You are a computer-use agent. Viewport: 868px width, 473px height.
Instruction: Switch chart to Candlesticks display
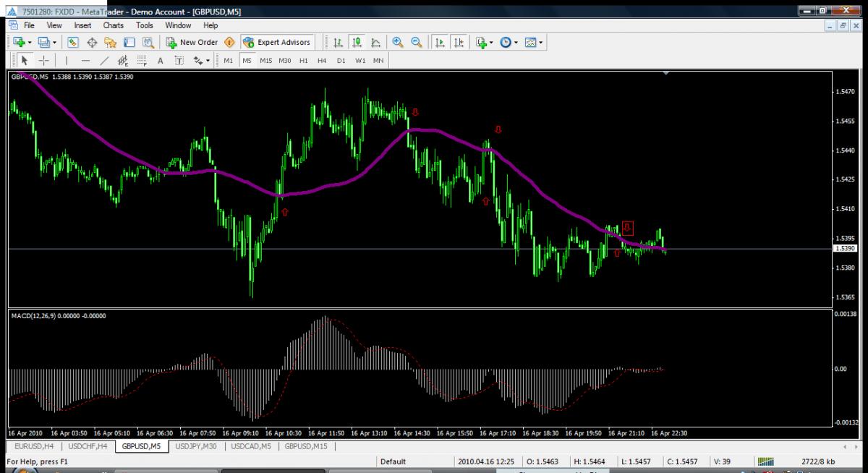[x=357, y=42]
